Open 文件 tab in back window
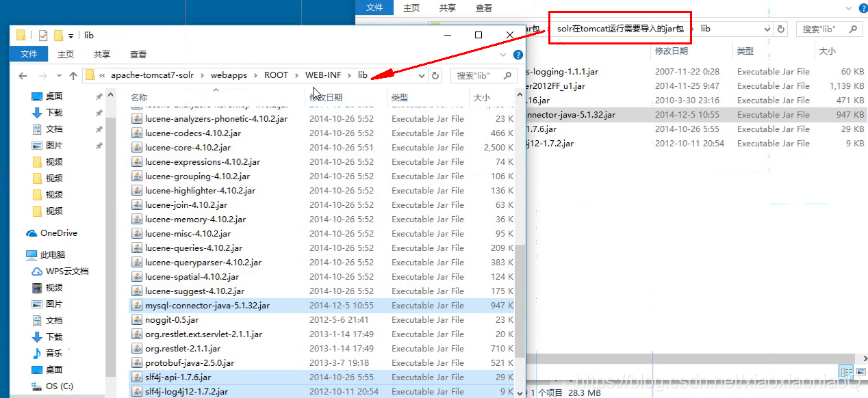868x398 pixels. tap(374, 8)
